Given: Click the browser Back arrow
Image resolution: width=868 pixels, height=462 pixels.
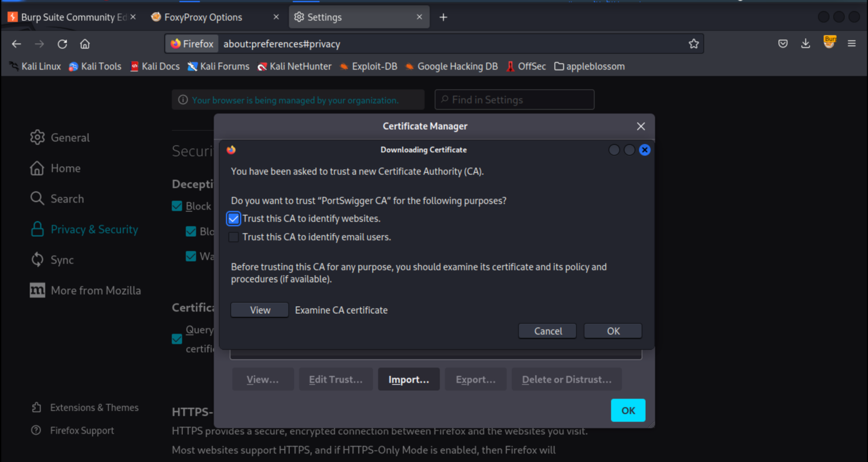Looking at the screenshot, I should click(x=16, y=44).
